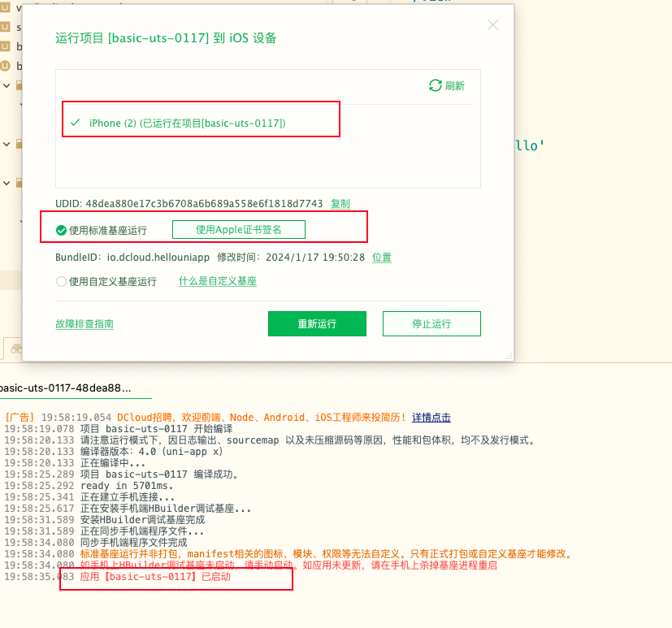This screenshot has height=628, width=672.
Task: Collapse the first top-level folder in project tree
Action: coord(6,85)
